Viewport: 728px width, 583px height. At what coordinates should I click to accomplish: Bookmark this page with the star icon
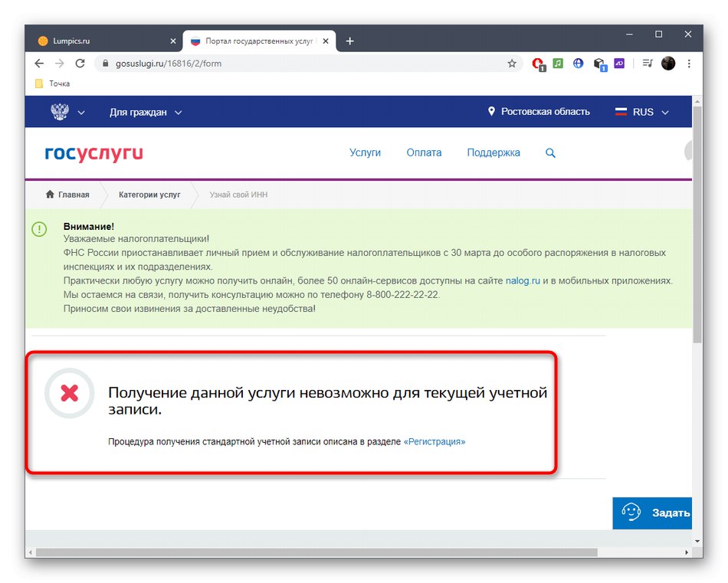(x=512, y=64)
